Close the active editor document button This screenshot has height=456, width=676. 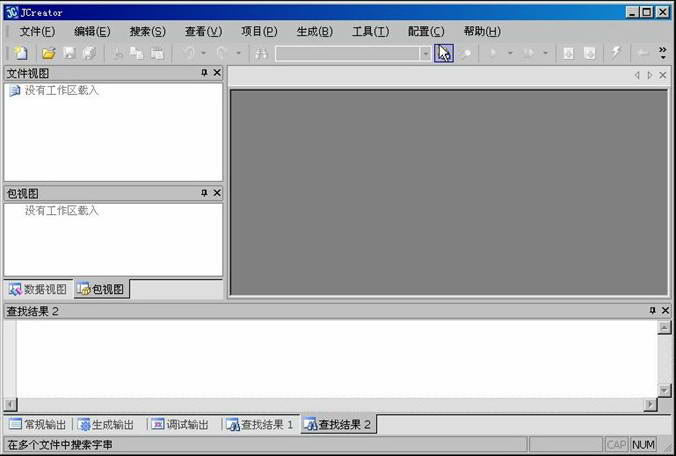663,75
